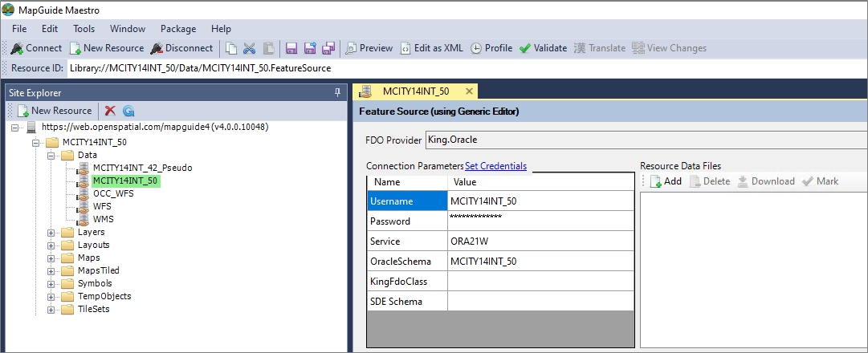This screenshot has height=353, width=868.
Task: Select the OCC_WFS feature source
Action: coord(112,194)
